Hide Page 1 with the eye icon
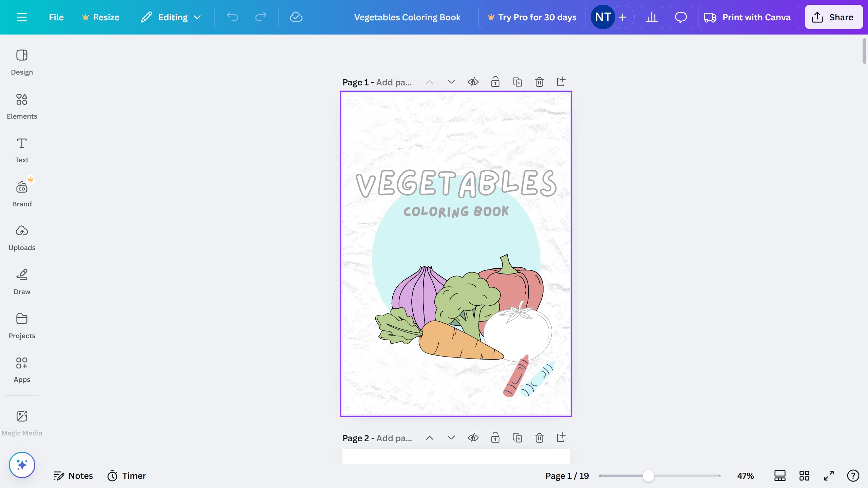 tap(473, 82)
